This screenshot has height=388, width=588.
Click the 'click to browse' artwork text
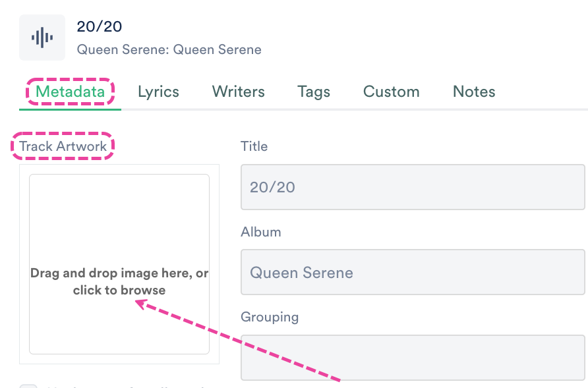[x=119, y=290]
